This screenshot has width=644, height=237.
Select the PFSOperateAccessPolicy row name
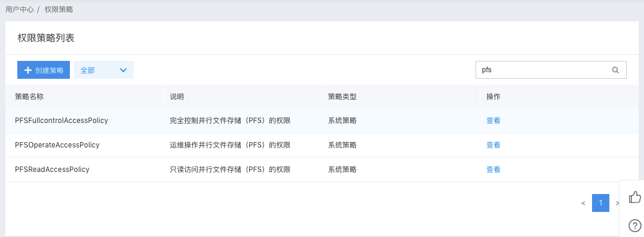(57, 145)
